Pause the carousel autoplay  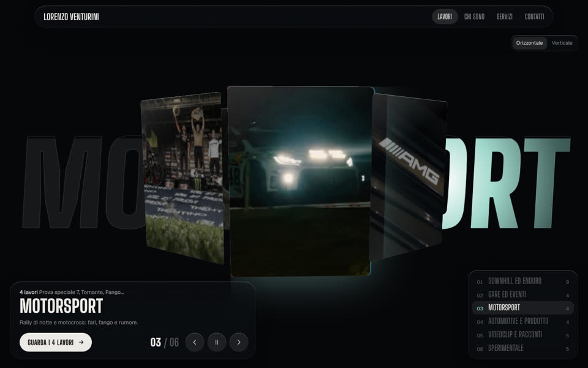pyautogui.click(x=217, y=342)
